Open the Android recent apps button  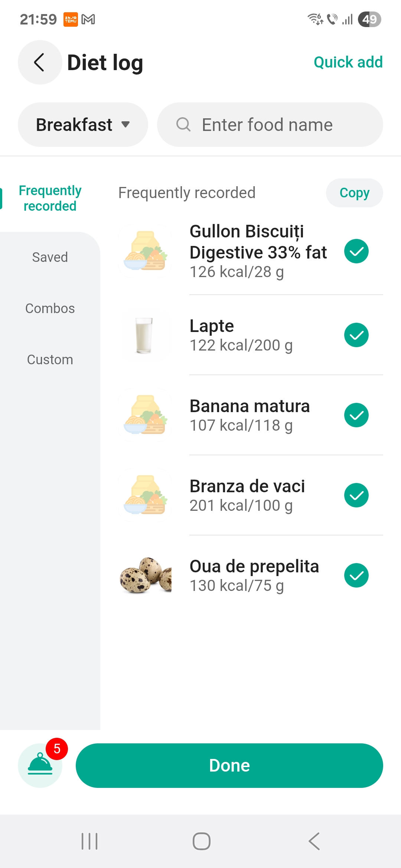(x=89, y=841)
